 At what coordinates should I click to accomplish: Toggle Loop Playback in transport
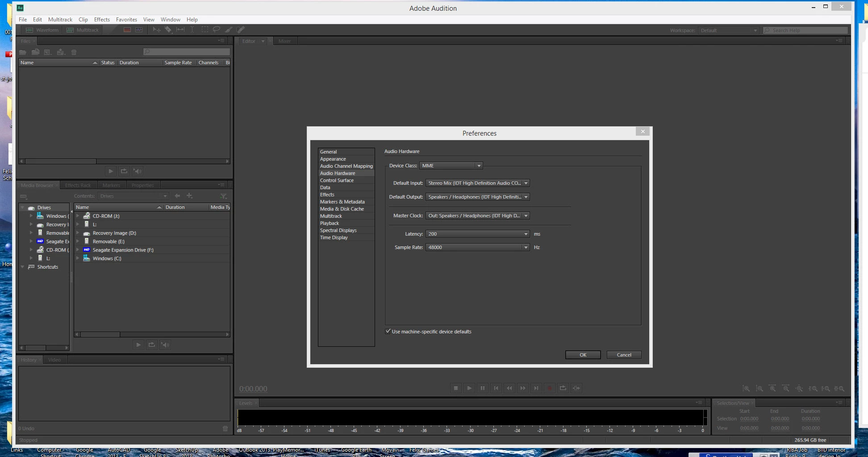pyautogui.click(x=563, y=388)
